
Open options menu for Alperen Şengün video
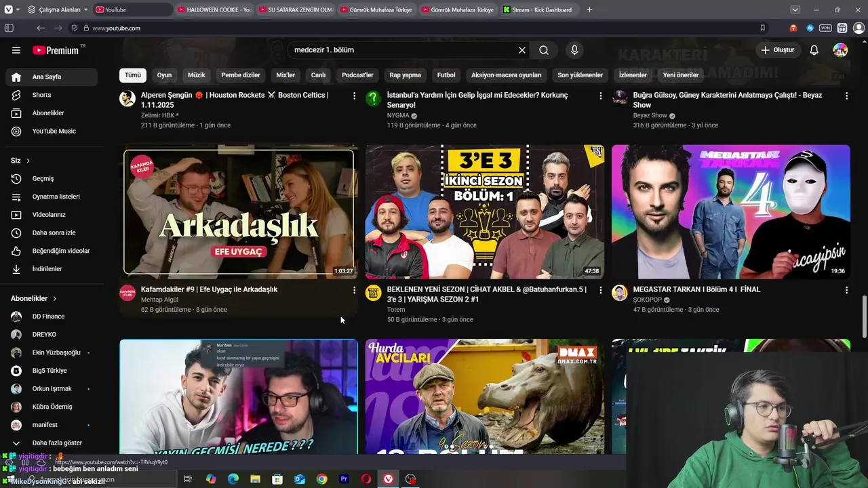tap(354, 96)
